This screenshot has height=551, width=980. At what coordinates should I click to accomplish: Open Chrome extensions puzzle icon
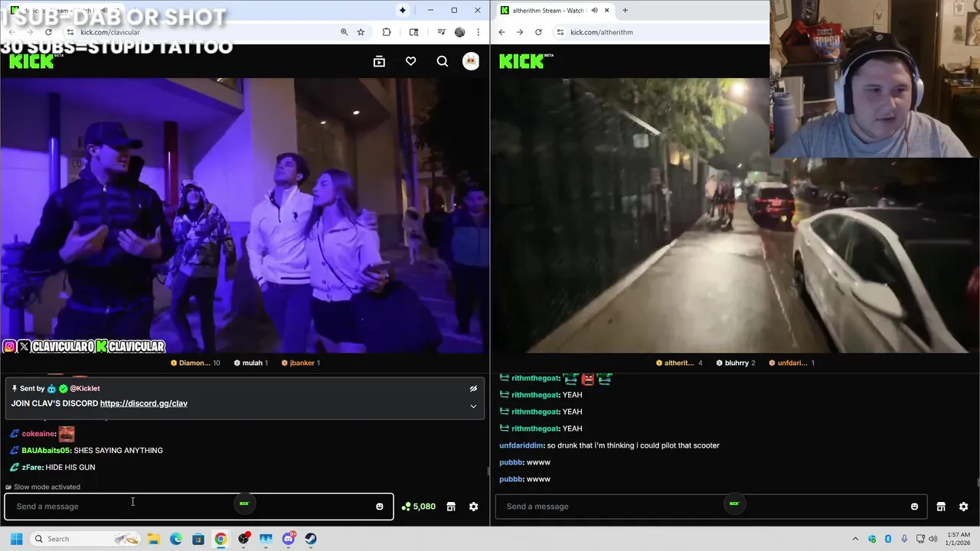click(x=387, y=32)
